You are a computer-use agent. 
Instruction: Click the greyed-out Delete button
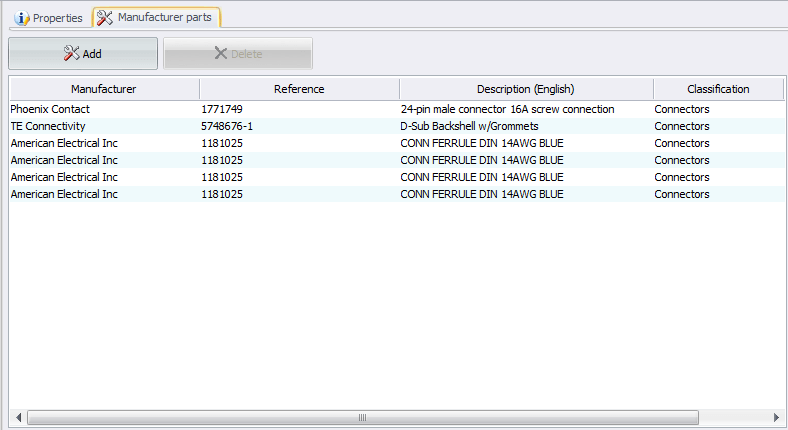[238, 53]
